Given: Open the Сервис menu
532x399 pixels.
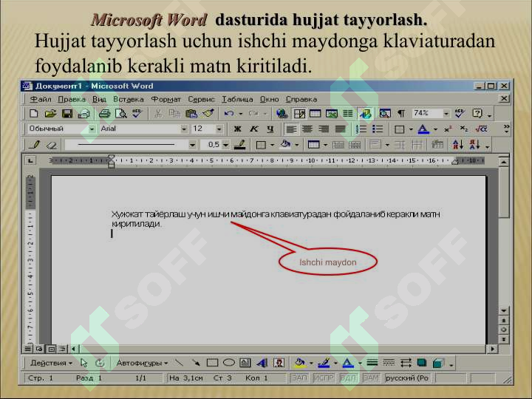Looking at the screenshot, I should (202, 100).
